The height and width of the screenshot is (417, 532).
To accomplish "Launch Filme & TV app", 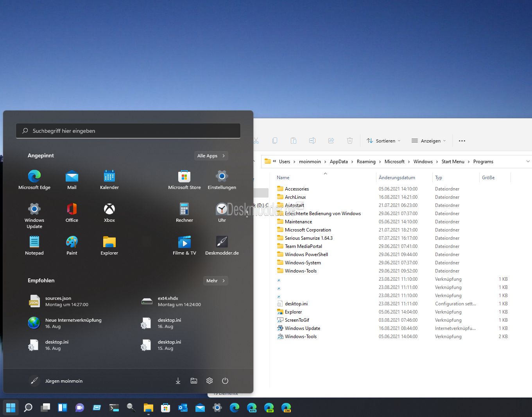I will coord(184,246).
